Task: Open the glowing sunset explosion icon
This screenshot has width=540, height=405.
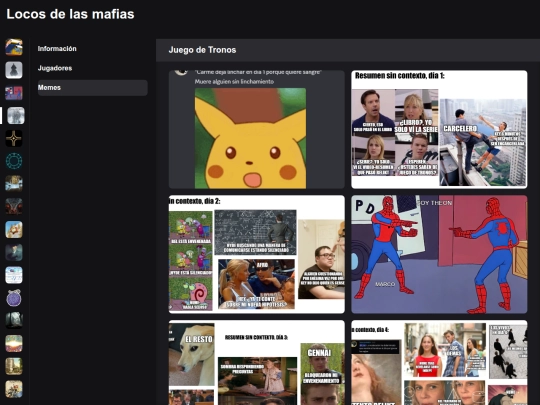Action: tap(14, 343)
